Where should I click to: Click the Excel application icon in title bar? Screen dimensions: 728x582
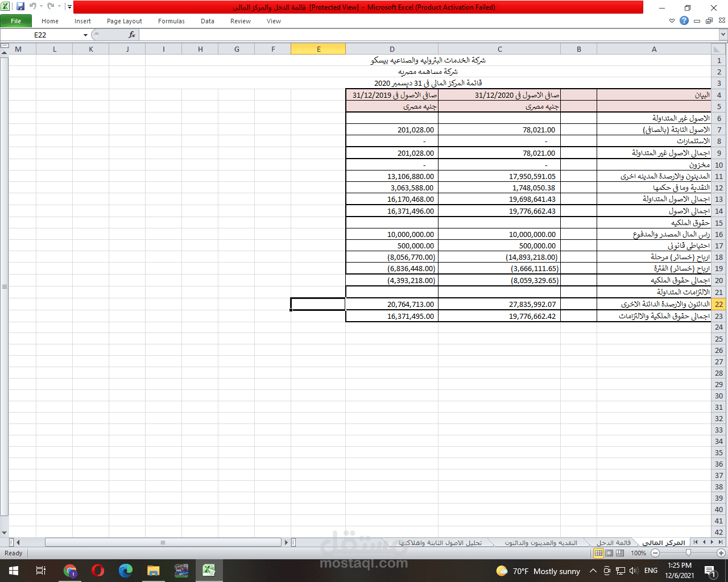tap(6, 7)
